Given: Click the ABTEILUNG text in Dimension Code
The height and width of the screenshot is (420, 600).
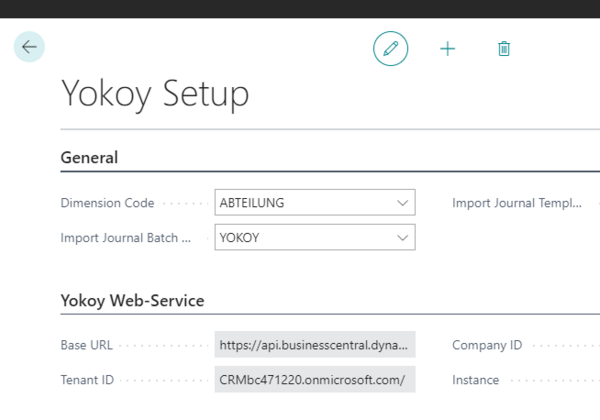Looking at the screenshot, I should [252, 203].
